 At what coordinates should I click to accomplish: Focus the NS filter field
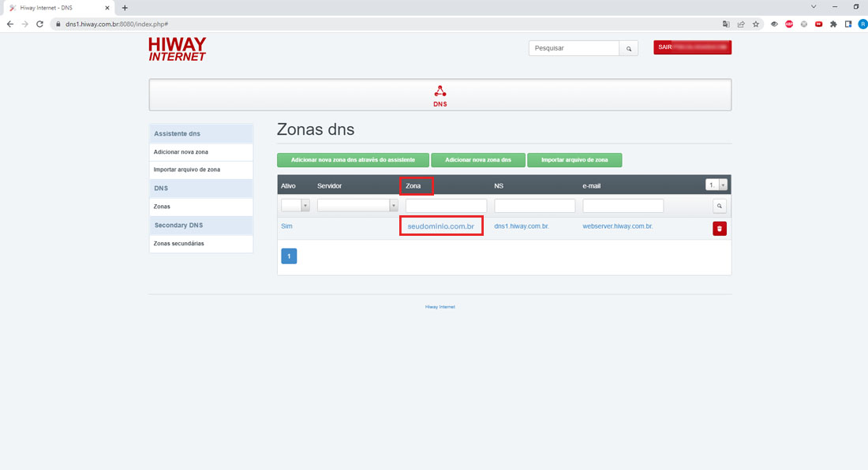coord(535,206)
